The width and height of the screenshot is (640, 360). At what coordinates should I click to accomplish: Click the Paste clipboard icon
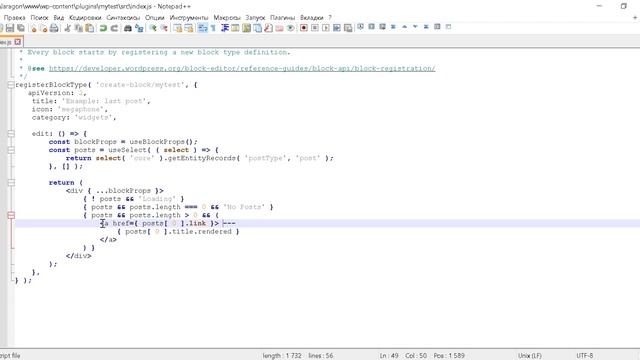pos(89,28)
